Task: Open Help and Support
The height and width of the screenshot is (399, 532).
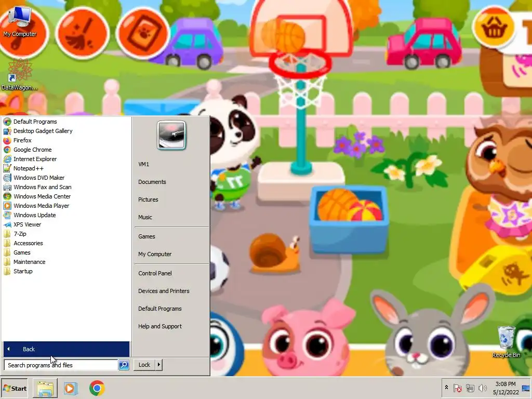Action: [160, 326]
